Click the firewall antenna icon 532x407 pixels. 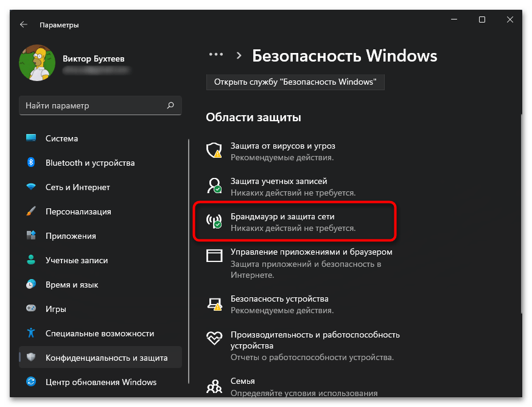pyautogui.click(x=214, y=221)
